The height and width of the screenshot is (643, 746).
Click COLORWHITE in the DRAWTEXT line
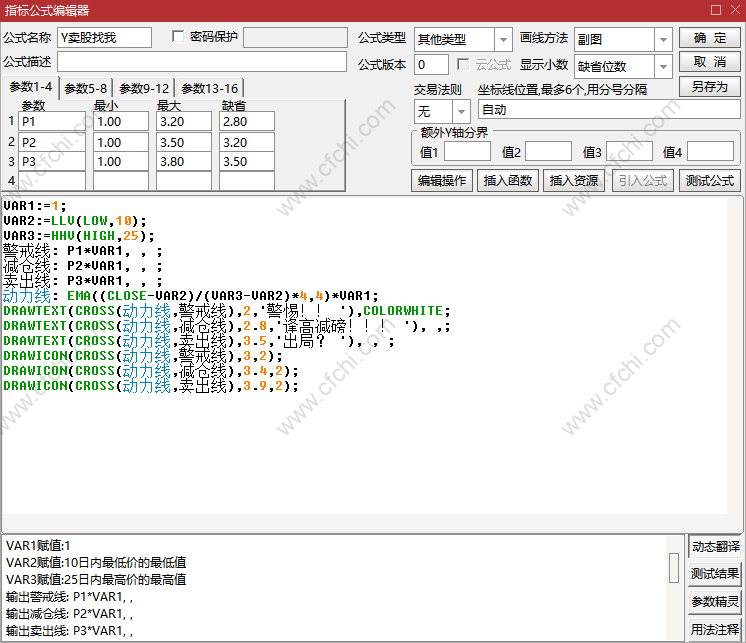[403, 311]
